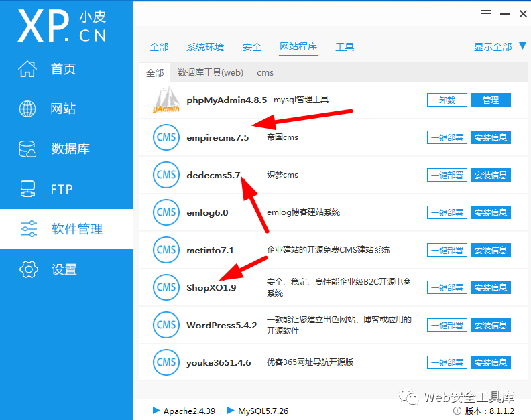
Task: Click the 织梦cms description text
Action: tap(282, 175)
